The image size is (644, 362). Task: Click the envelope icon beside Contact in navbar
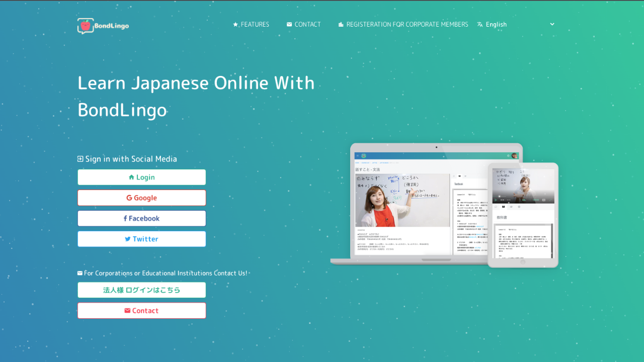(x=289, y=25)
